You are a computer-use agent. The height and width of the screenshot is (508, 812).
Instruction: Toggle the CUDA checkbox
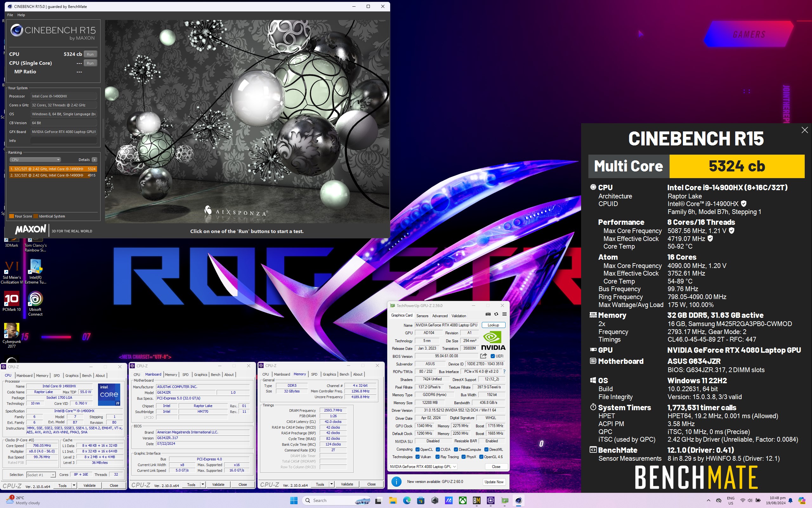[438, 449]
